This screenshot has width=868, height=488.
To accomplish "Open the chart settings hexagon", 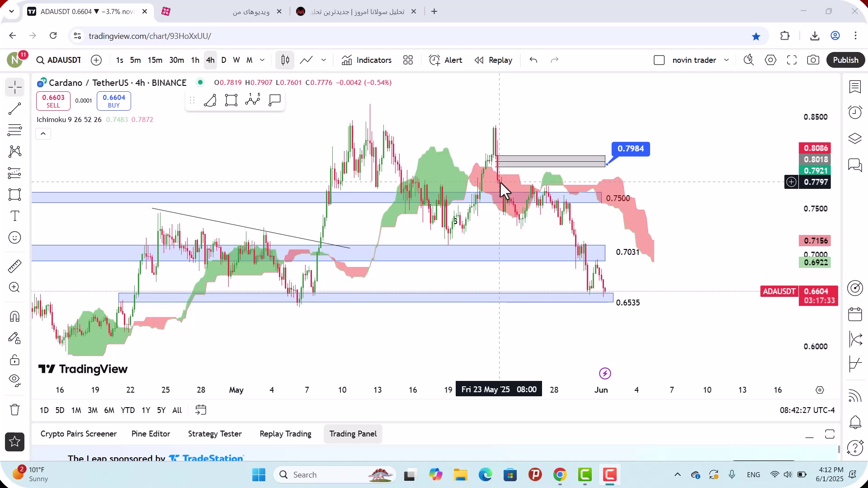I will tap(771, 60).
